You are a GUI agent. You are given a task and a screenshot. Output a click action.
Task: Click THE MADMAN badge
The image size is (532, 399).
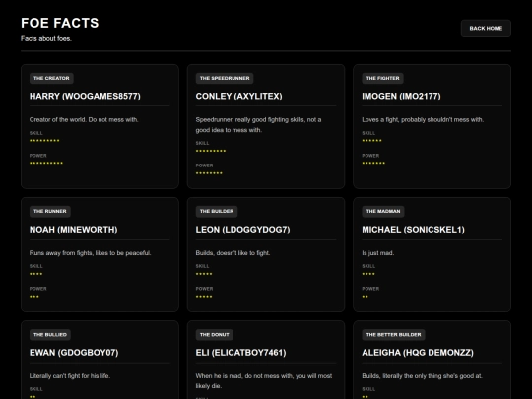pos(383,211)
